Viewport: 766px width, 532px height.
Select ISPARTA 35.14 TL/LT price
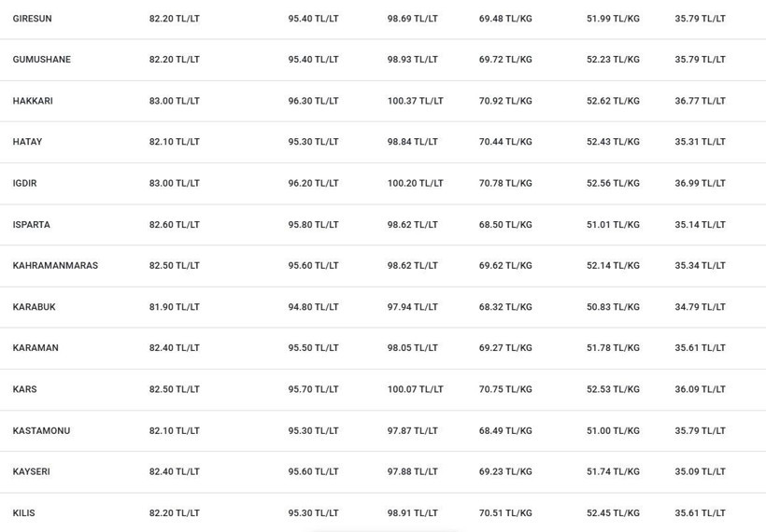(700, 225)
